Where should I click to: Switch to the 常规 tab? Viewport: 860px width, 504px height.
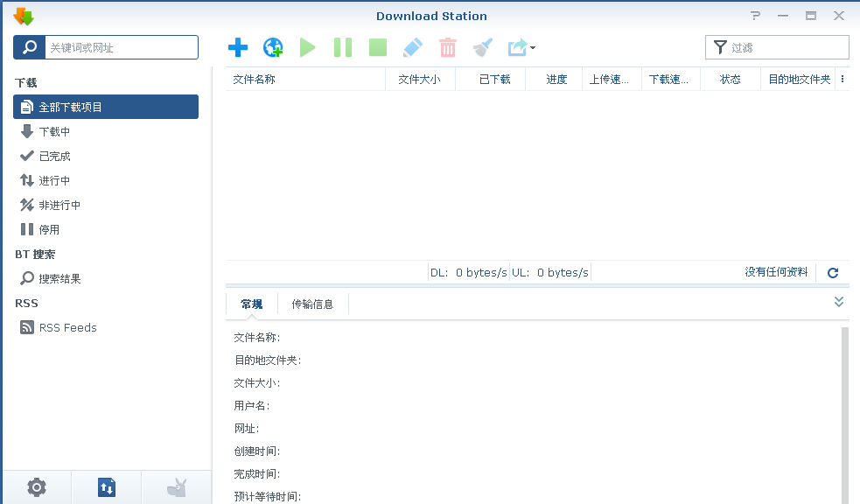[x=252, y=304]
